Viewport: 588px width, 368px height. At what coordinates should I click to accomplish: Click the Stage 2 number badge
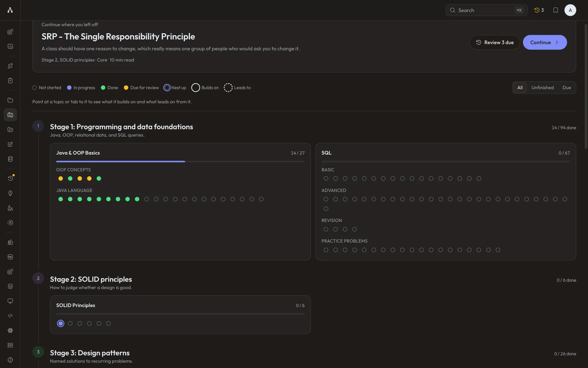(x=38, y=279)
